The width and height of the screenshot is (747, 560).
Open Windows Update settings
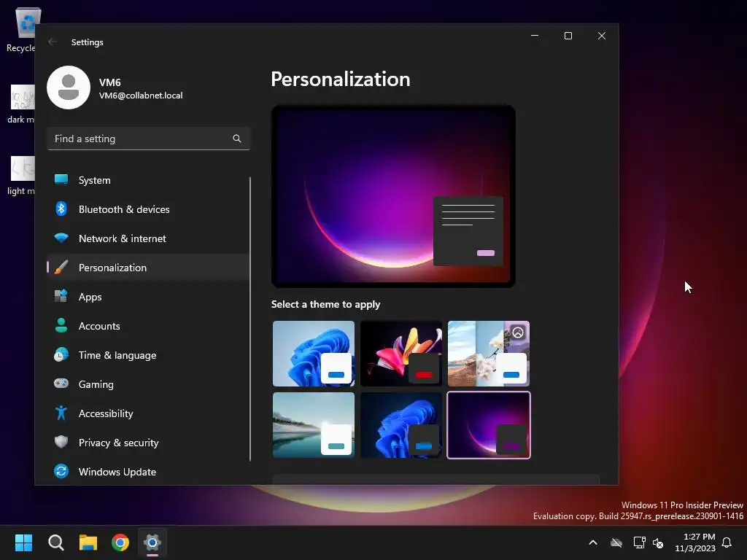pyautogui.click(x=148, y=472)
